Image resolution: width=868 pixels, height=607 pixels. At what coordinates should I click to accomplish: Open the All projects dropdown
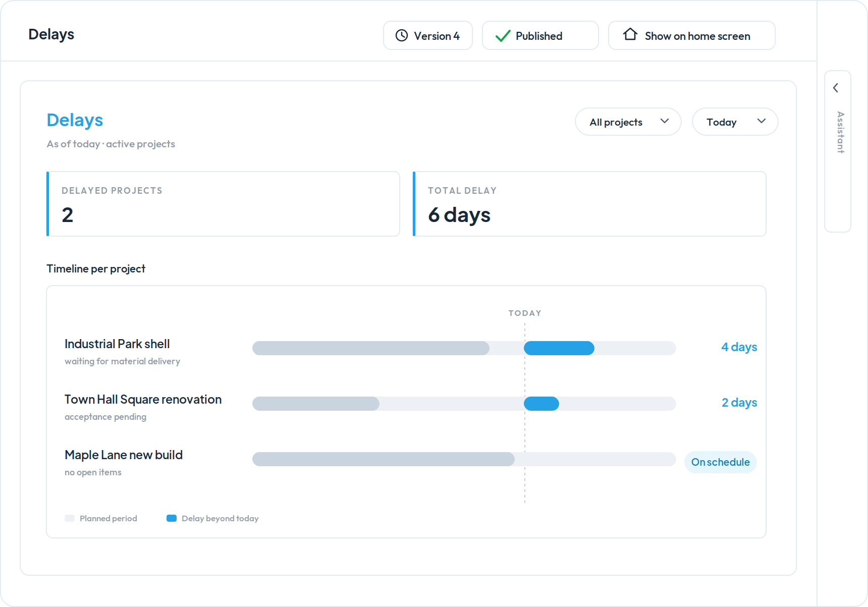(x=628, y=122)
